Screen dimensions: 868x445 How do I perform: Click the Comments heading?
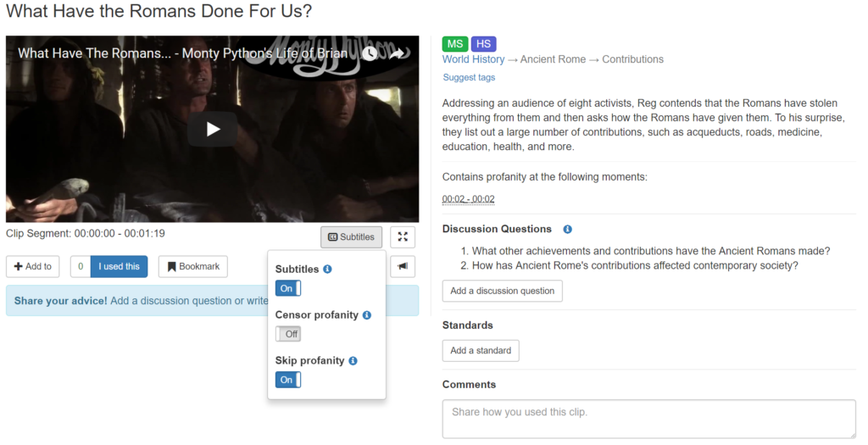[469, 385]
